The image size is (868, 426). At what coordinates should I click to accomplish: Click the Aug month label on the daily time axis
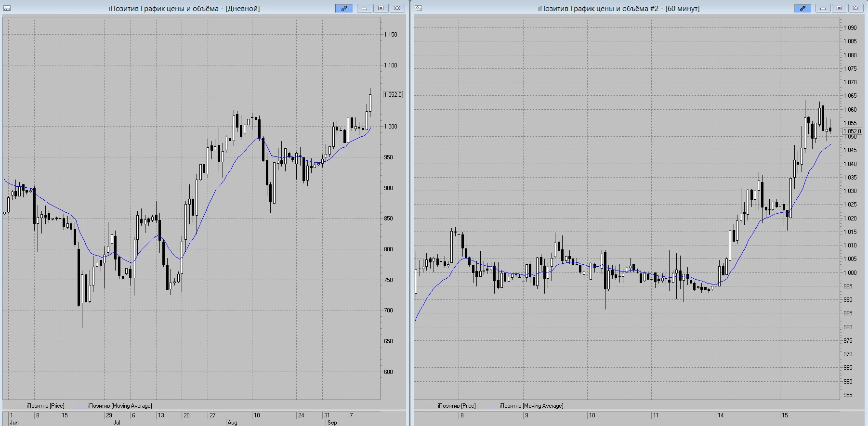point(232,423)
